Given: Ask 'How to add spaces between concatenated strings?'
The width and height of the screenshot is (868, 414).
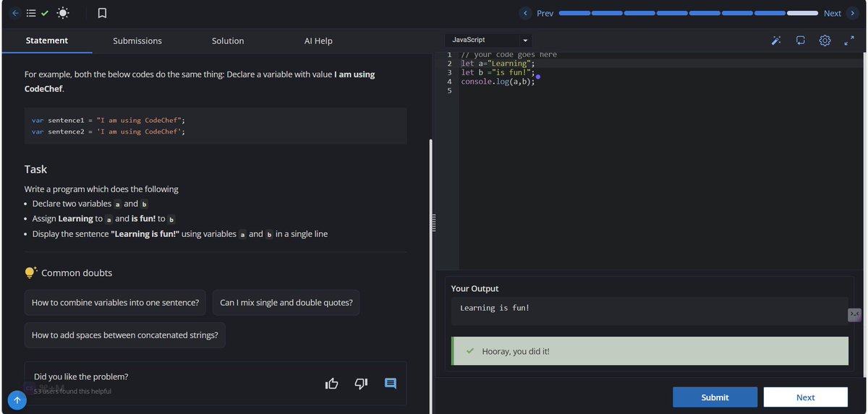Looking at the screenshot, I should (x=125, y=335).
